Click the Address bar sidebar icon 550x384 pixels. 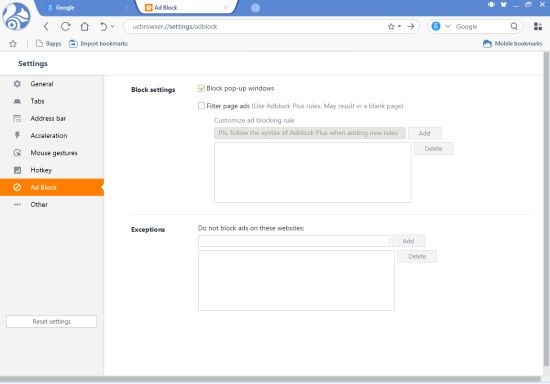pyautogui.click(x=17, y=118)
